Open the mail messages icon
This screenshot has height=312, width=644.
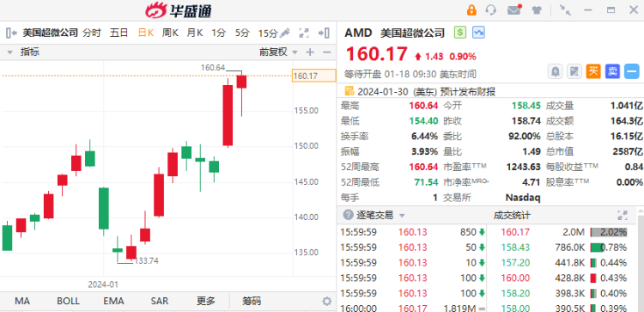(514, 9)
